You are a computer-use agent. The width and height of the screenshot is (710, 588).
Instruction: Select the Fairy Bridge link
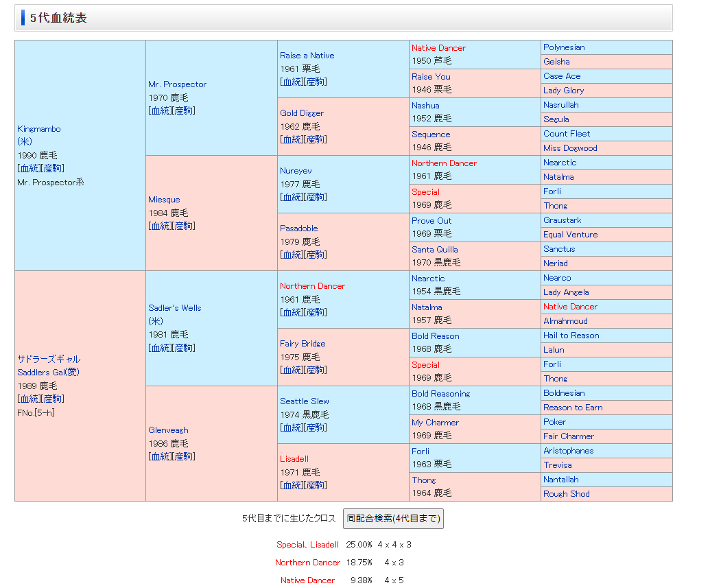coord(302,344)
